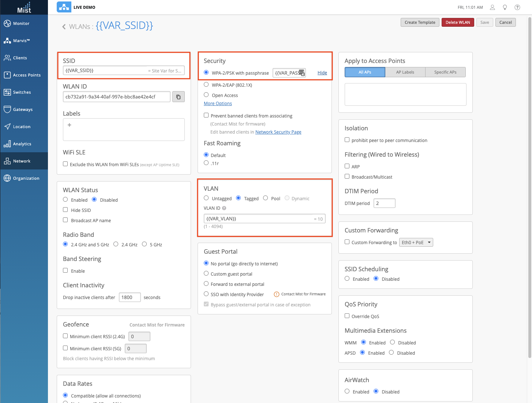The height and width of the screenshot is (403, 532).
Task: Click the page vertical scrollbar
Action: (529, 183)
